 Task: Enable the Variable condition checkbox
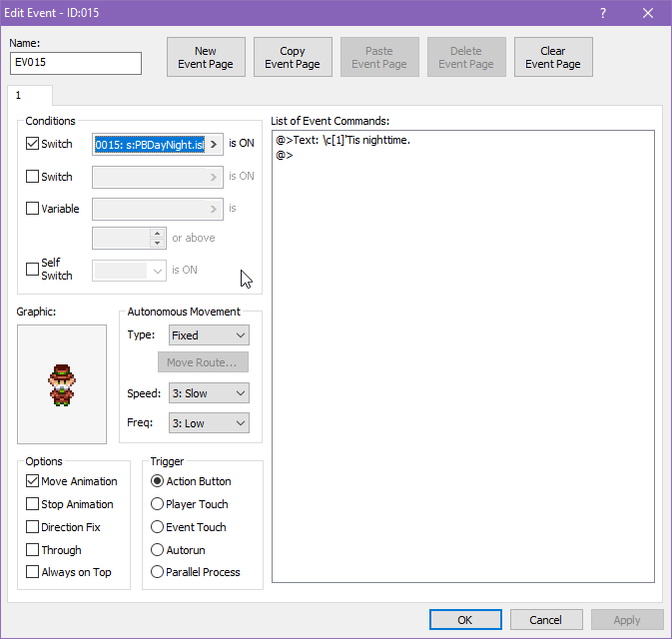point(33,210)
